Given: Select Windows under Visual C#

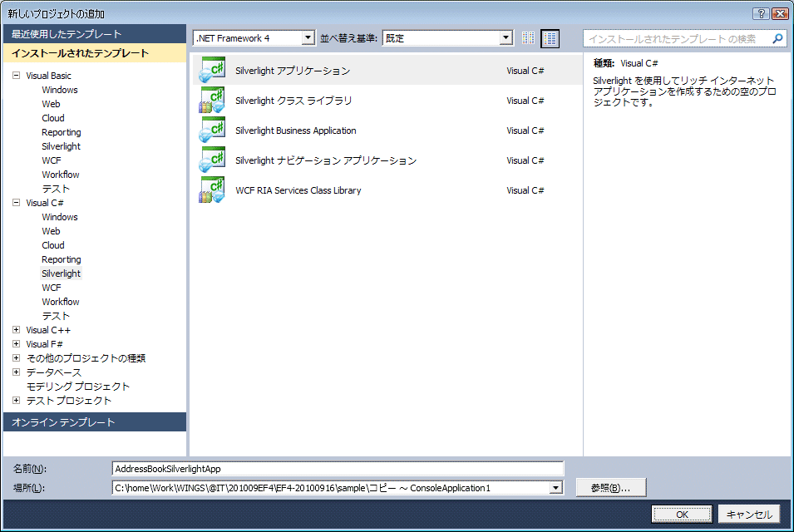Looking at the screenshot, I should point(60,217).
